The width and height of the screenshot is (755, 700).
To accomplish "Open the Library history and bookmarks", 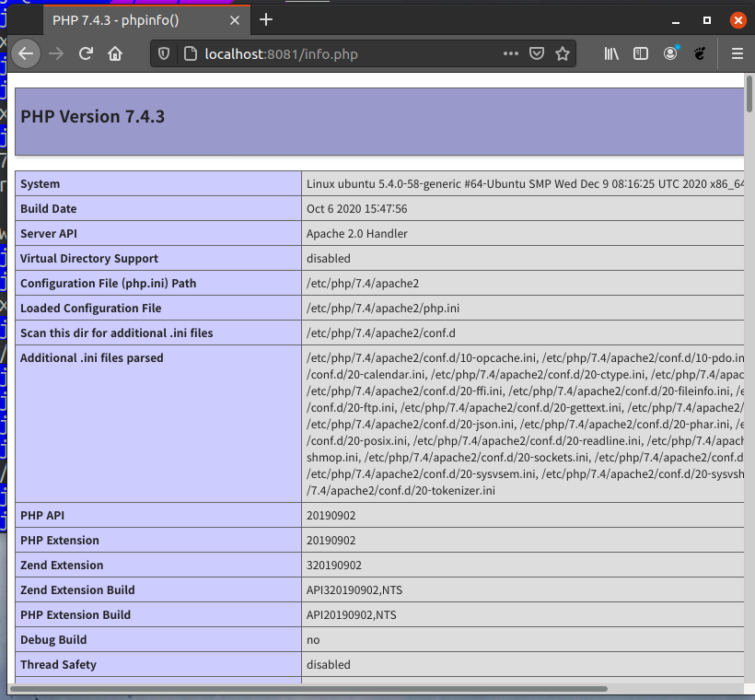I will 611,53.
